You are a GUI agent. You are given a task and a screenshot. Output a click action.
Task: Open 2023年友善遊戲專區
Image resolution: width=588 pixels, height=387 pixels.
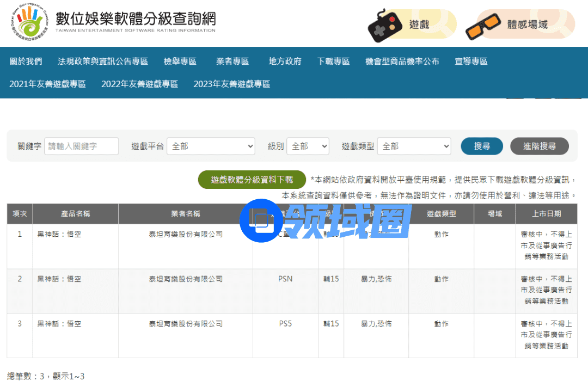(231, 84)
